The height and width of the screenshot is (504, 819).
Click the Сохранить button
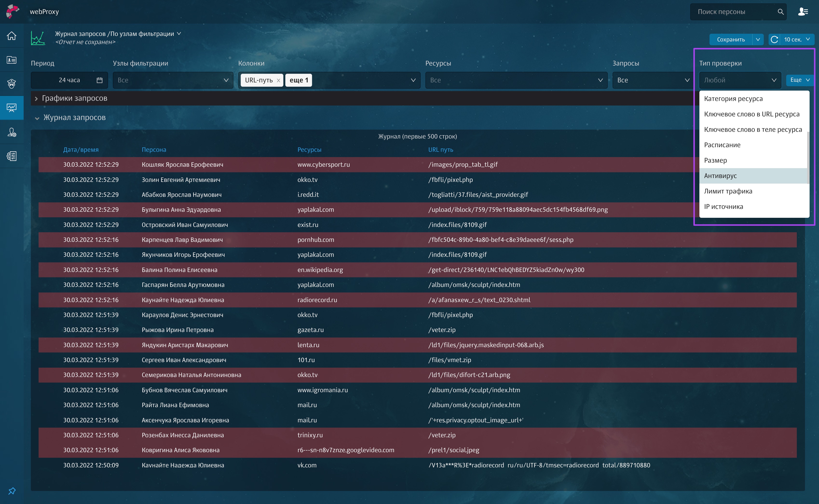730,39
